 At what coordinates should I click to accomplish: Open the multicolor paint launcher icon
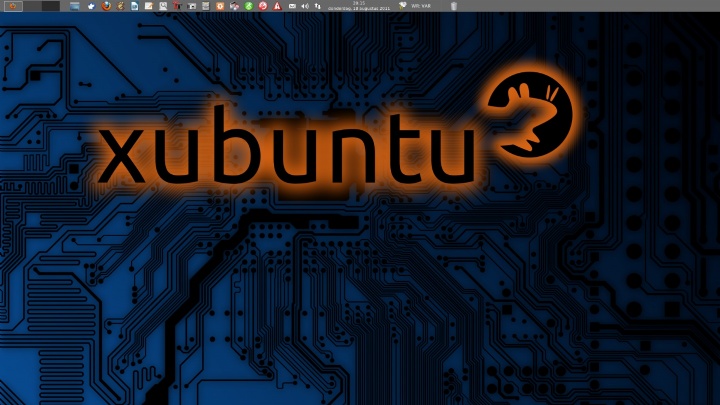coord(234,6)
